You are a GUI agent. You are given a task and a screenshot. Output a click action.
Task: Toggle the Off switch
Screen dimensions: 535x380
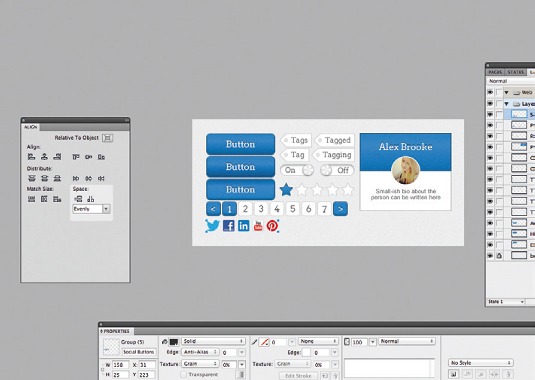pyautogui.click(x=337, y=170)
